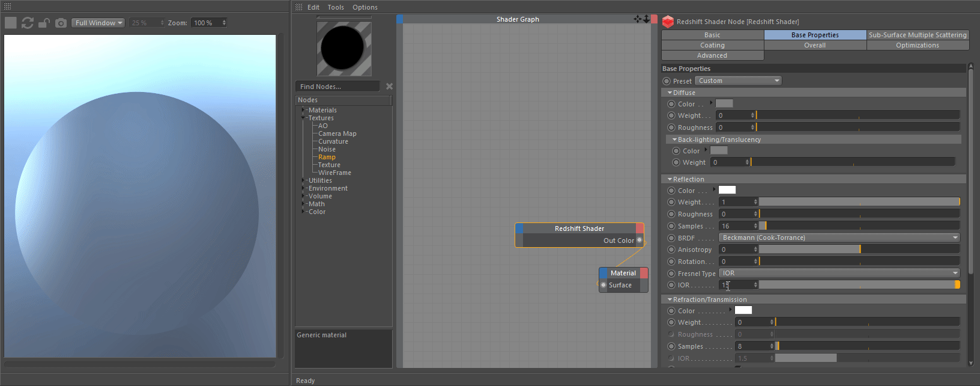Toggle the BRDF animation dot
The height and width of the screenshot is (386, 980).
[x=671, y=238]
